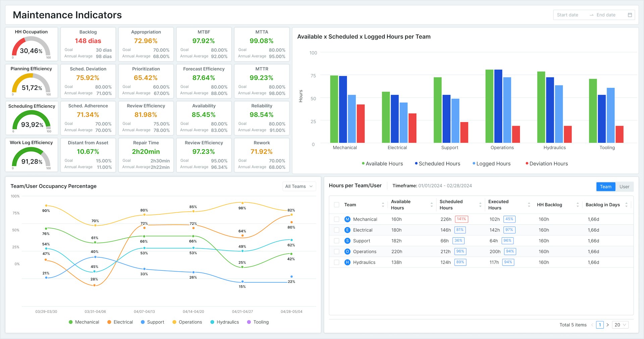This screenshot has height=339, width=644.
Task: Select the Team tab
Action: pyautogui.click(x=605, y=187)
